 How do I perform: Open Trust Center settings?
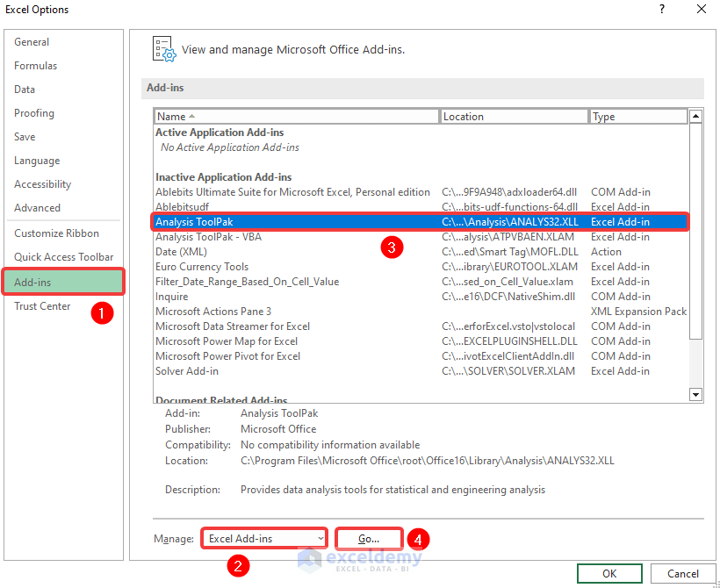pos(42,306)
